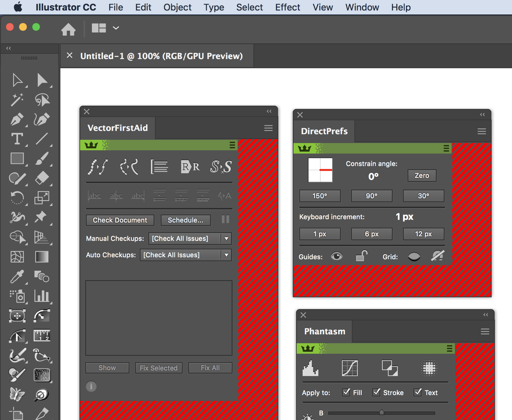This screenshot has height=420, width=512.
Task: Expand the workspace layout switcher chevron
Action: (116, 28)
